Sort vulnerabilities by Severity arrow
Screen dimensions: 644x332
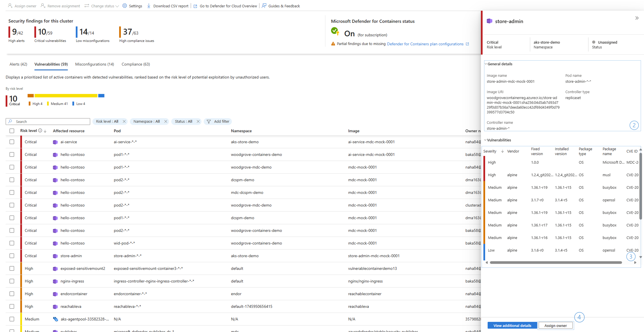[502, 151]
